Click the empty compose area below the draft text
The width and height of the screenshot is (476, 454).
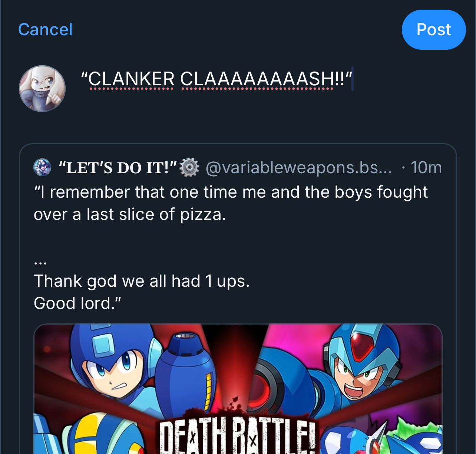237,119
